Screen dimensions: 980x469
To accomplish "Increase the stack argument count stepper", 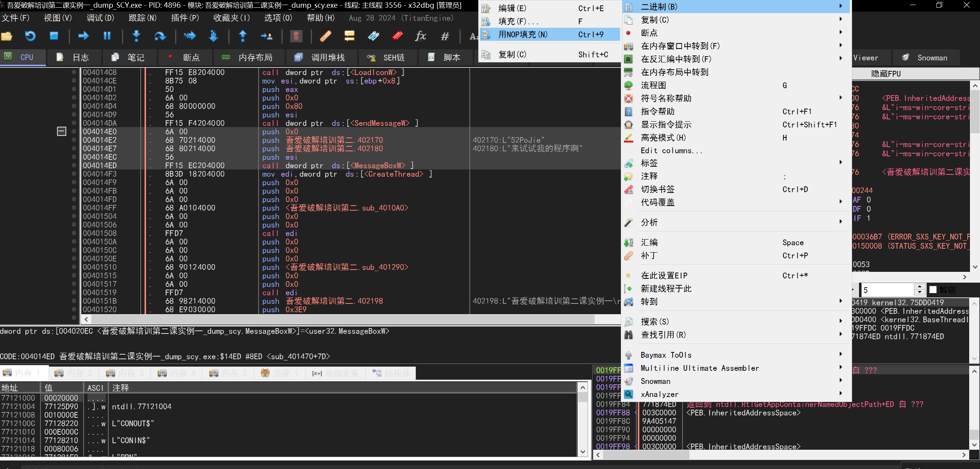I will pyautogui.click(x=920, y=287).
